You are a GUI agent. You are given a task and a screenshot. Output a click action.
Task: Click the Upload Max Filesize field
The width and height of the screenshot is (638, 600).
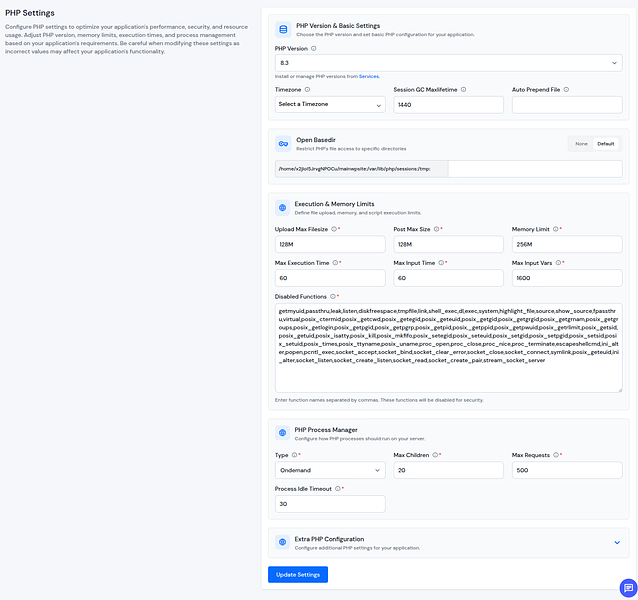point(330,244)
